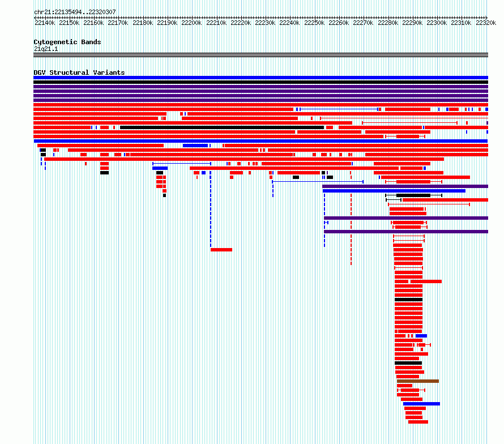Click the 21q21.1 band label

coord(46,49)
